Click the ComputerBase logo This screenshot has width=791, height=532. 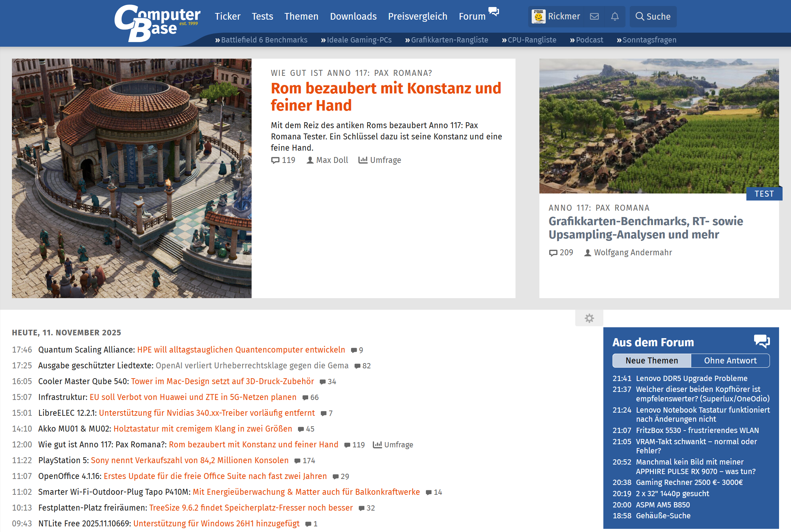[157, 23]
